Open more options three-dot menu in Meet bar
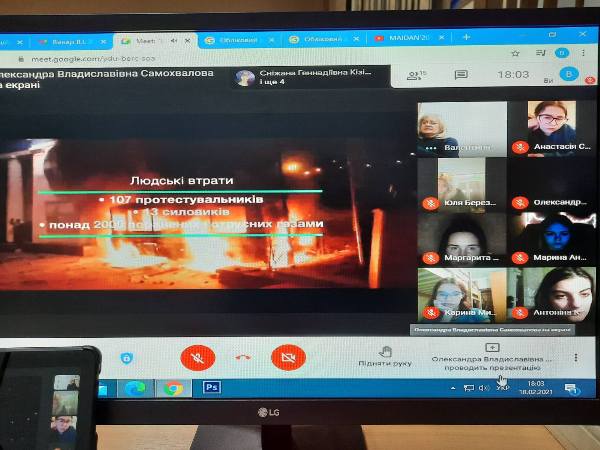Viewport: 600px width, 450px height. click(576, 358)
